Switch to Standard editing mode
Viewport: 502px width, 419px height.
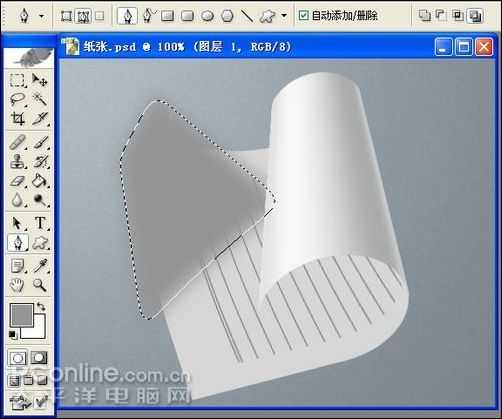click(18, 358)
